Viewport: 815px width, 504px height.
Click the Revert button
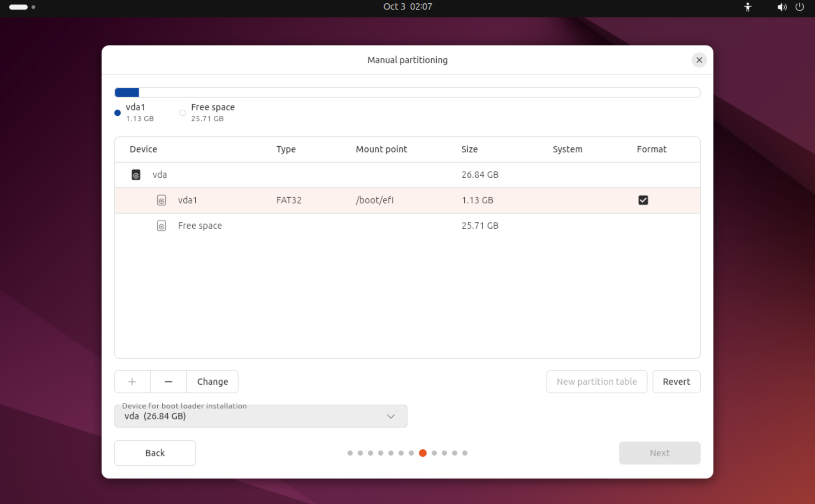pos(676,382)
